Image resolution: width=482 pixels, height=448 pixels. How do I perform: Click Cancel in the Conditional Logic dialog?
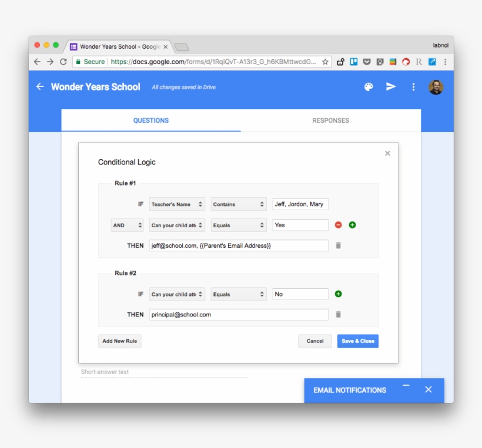pyautogui.click(x=314, y=341)
